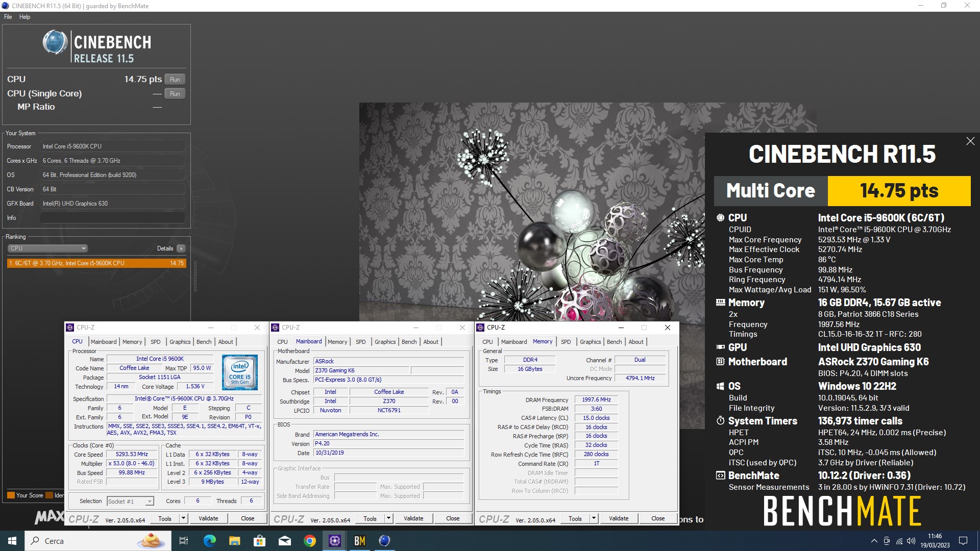Screen dimensions: 980x551
Task: Select Graphics tab in CPU-Z Memory window
Action: coord(590,342)
